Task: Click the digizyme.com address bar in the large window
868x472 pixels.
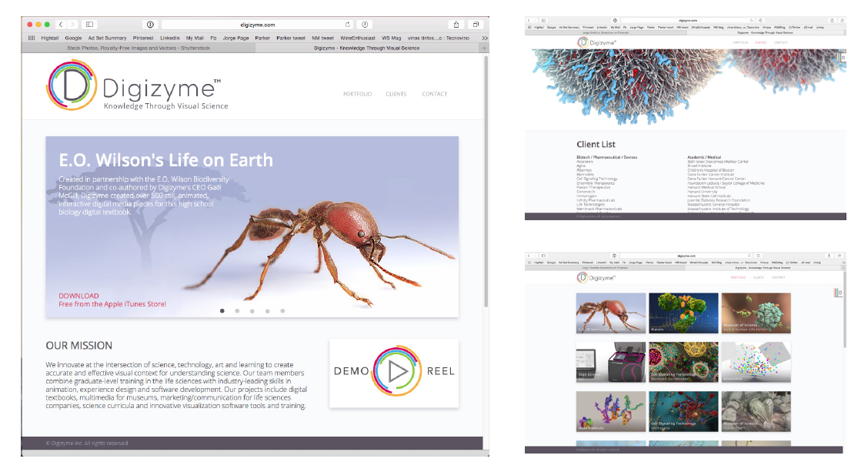Action: tap(258, 25)
